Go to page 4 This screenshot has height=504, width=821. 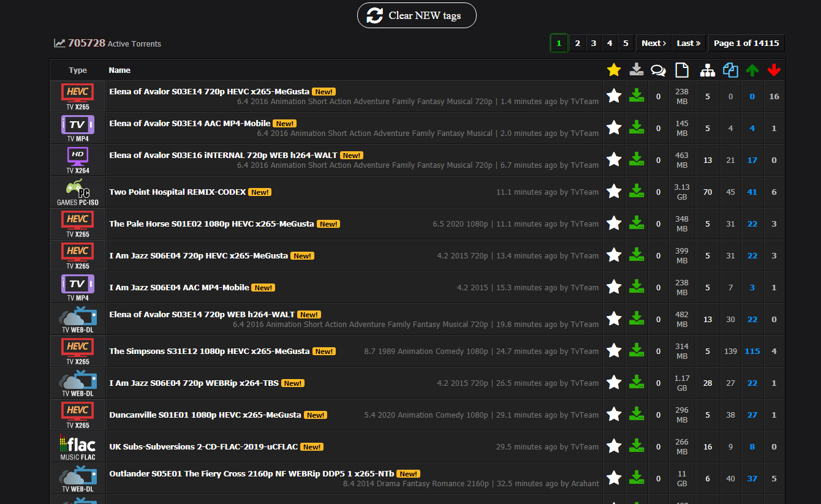[609, 43]
